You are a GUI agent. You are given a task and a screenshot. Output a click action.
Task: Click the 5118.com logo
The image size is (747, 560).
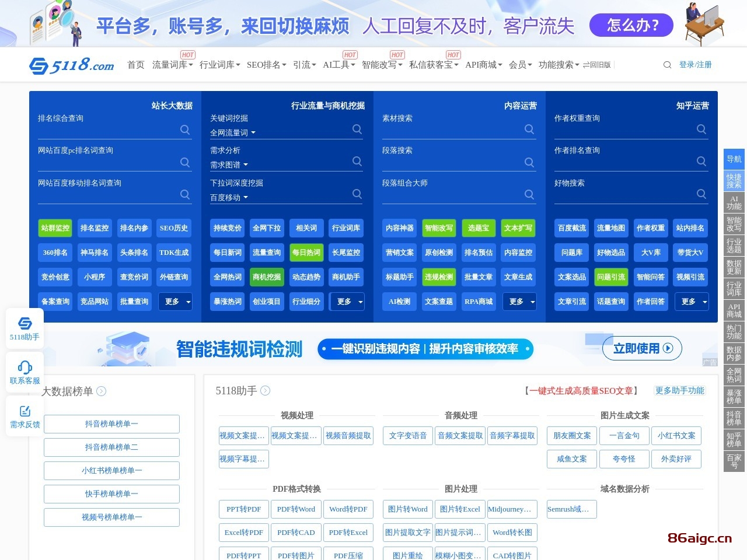72,65
